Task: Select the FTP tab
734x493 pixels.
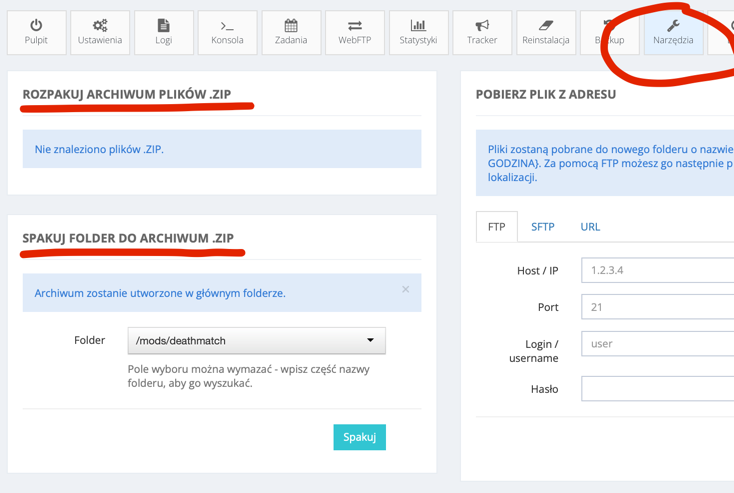Action: 496,227
